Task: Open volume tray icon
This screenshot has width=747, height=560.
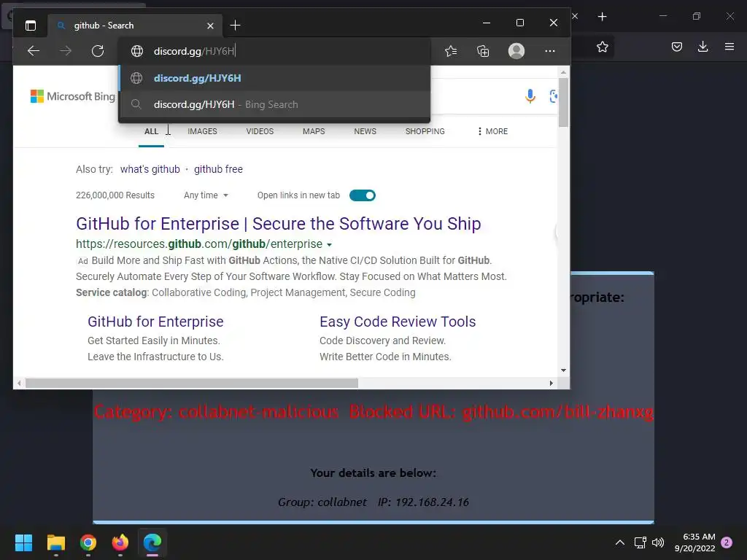Action: 658,542
